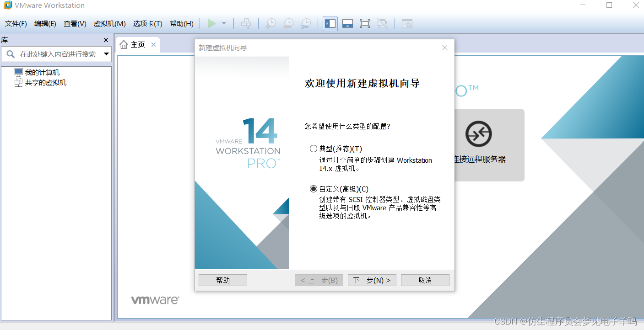Click the 连接远程服务器 label
The height and width of the screenshot is (330, 644).
coord(480,159)
